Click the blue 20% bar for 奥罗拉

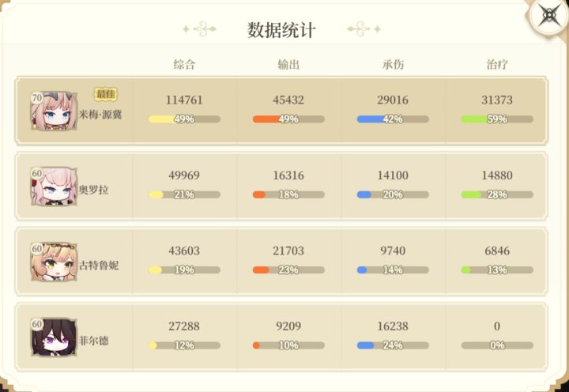[393, 194]
